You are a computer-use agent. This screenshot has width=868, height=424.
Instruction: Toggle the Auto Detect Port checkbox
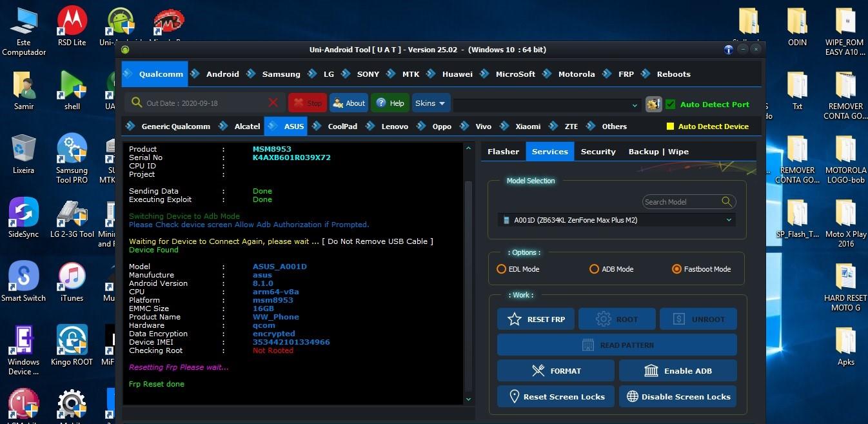coord(670,104)
